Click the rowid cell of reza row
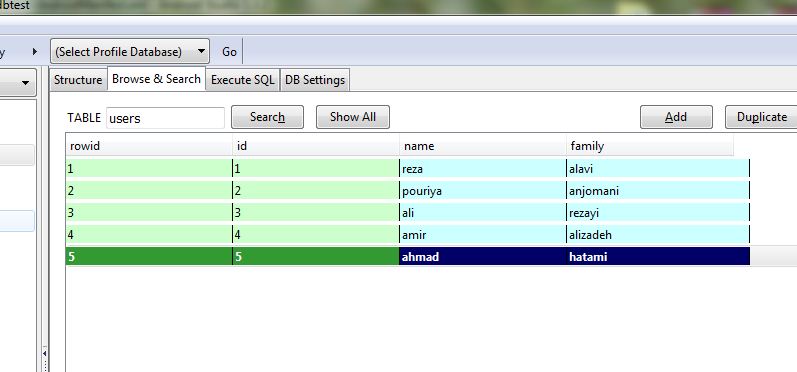The height and width of the screenshot is (372, 797). point(149,168)
